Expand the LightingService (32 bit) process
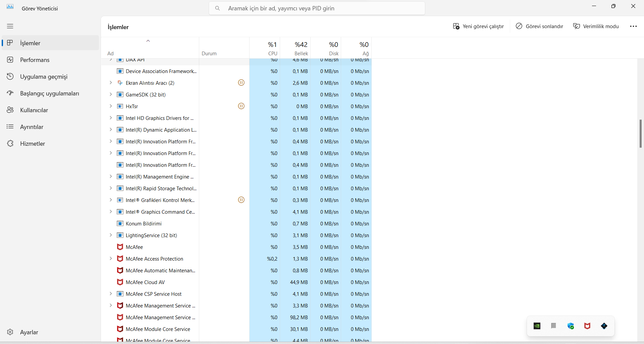The width and height of the screenshot is (644, 344). pos(111,235)
